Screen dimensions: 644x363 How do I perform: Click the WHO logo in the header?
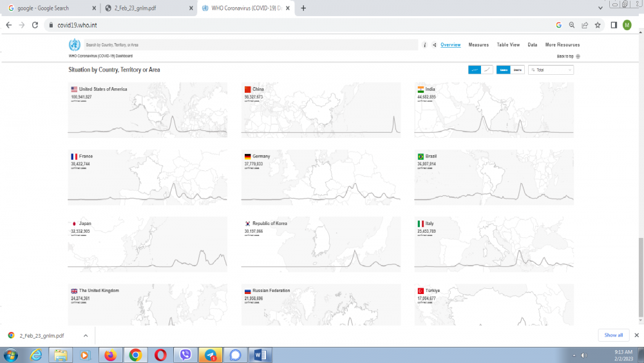point(75,45)
